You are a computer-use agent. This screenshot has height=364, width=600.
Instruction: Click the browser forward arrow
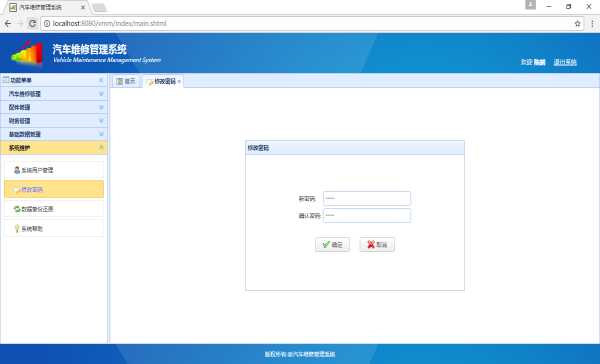20,24
